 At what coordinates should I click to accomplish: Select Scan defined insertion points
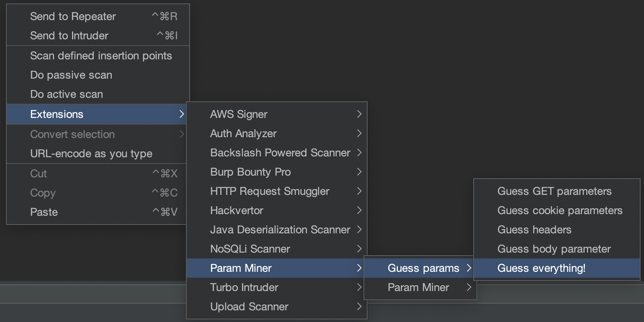pos(98,56)
